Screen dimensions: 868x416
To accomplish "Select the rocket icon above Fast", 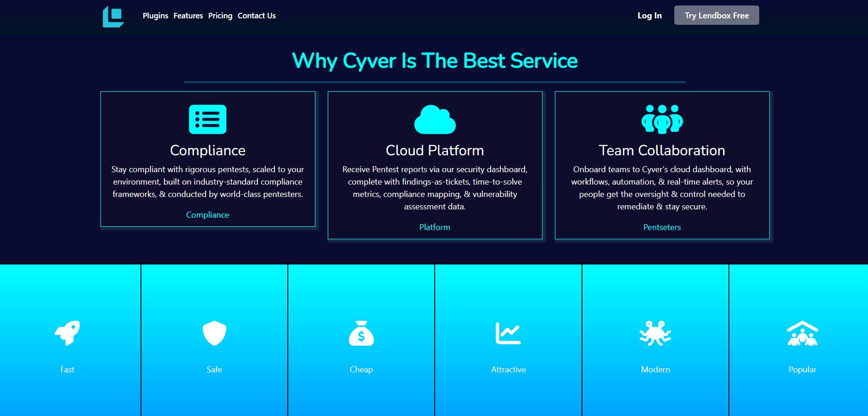I will click(67, 333).
